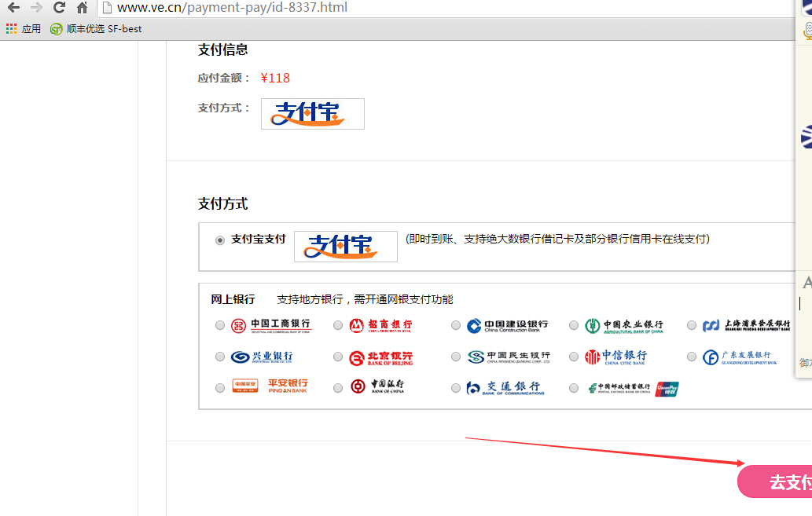This screenshot has height=516, width=812.
Task: Click the ¥118 amount text
Action: pos(275,79)
